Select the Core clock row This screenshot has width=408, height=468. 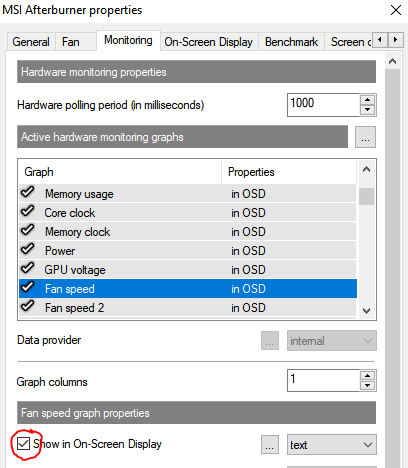tap(188, 212)
